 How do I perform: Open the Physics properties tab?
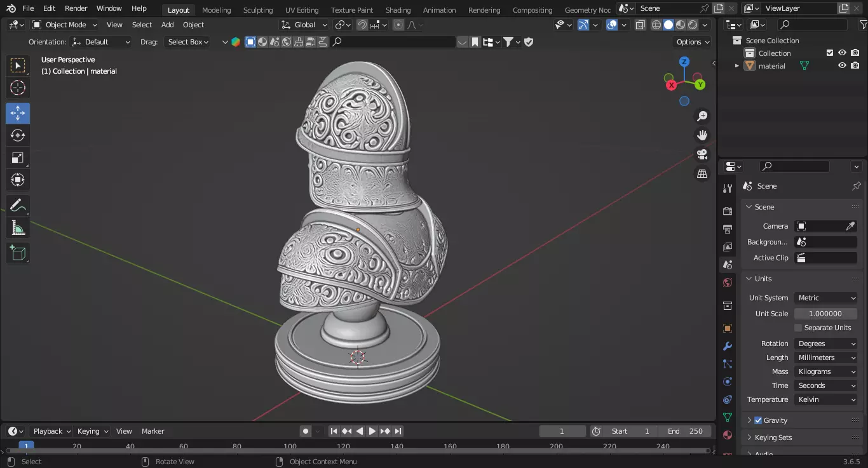tap(728, 382)
